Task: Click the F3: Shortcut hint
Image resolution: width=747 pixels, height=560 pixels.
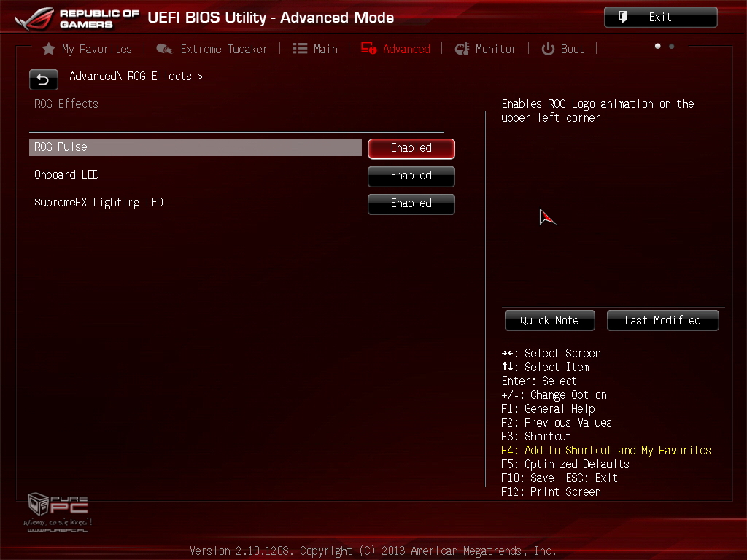Action: coord(536,437)
